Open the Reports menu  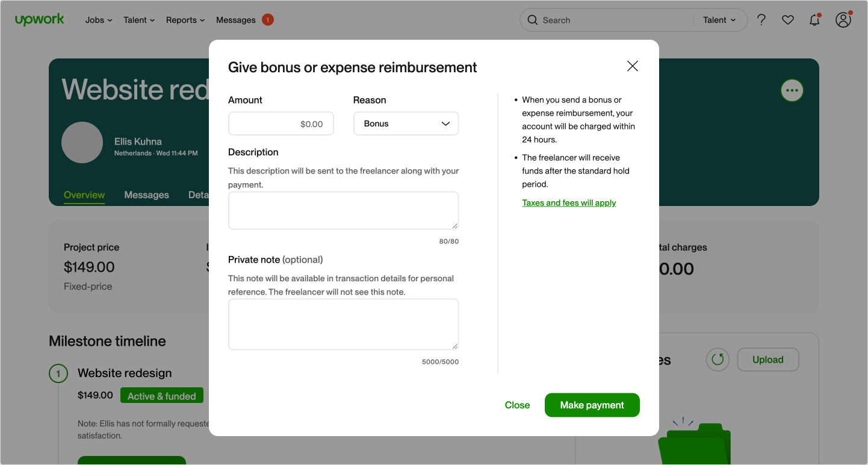(185, 20)
